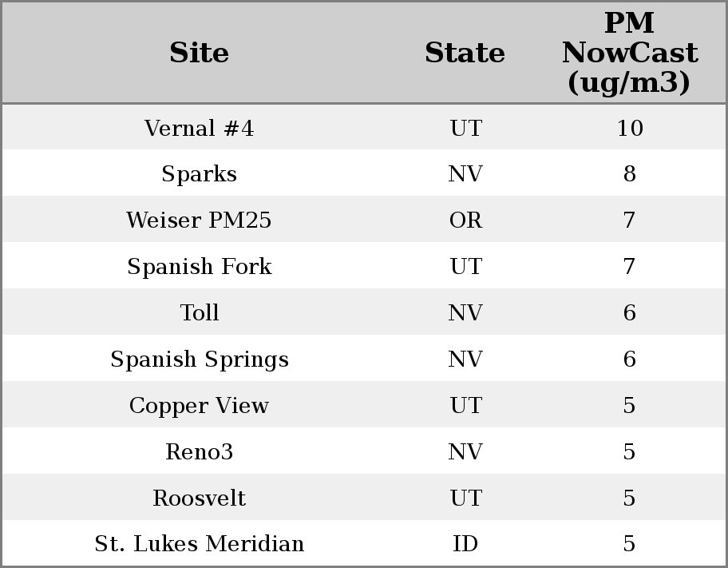This screenshot has height=568, width=728.
Task: Click the Roosvelt site name
Action: tap(199, 498)
